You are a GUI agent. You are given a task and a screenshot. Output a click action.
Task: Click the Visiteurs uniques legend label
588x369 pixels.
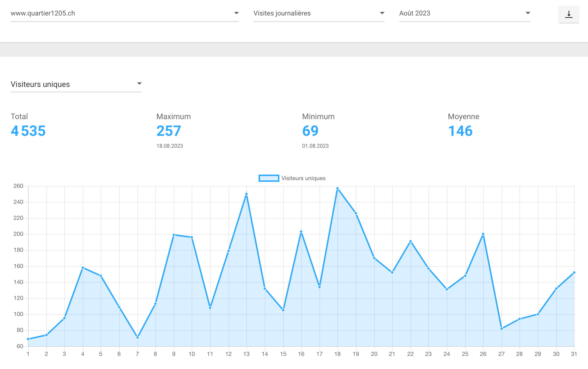303,178
